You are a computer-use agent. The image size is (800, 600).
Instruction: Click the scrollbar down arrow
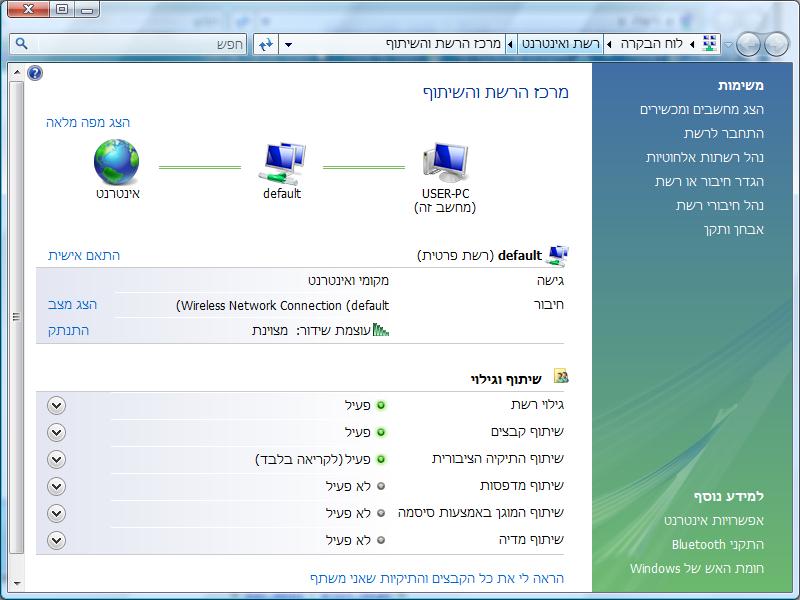coord(17,583)
